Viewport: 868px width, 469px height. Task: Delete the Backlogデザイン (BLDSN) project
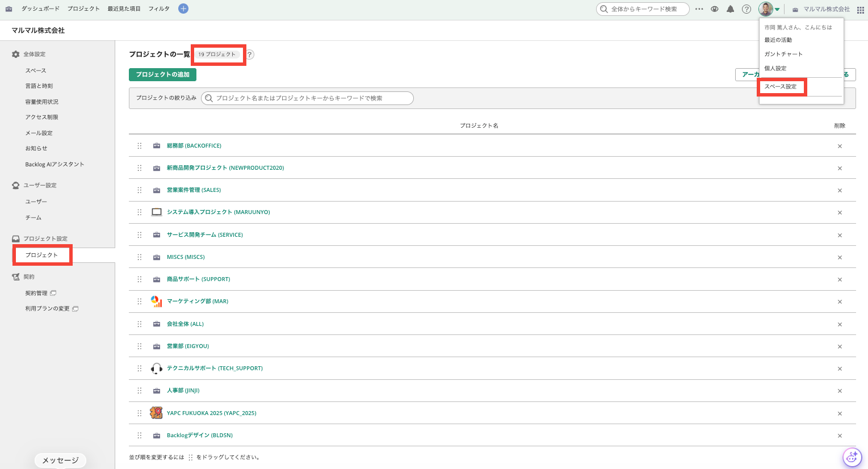point(840,436)
